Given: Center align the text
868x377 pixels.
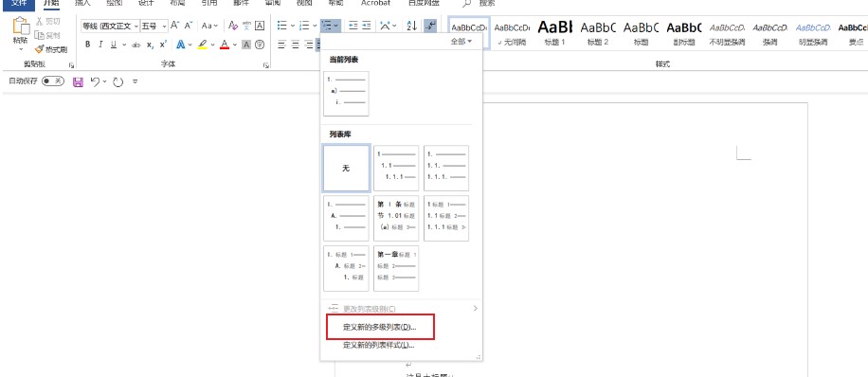Looking at the screenshot, I should (296, 45).
